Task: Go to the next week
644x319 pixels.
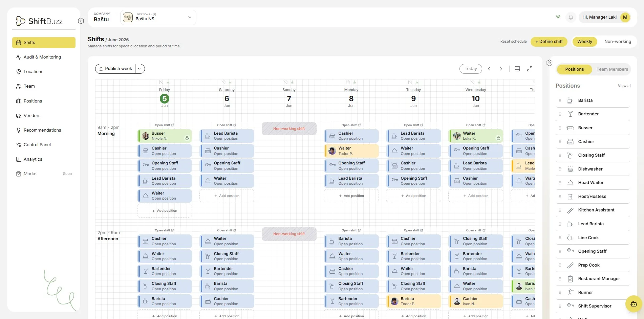Action: [x=501, y=69]
